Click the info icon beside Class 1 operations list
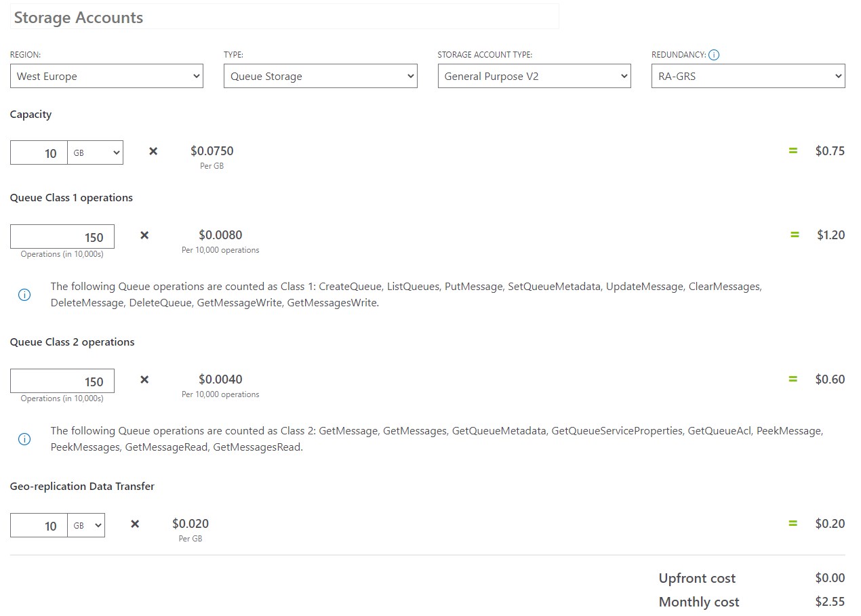This screenshot has height=616, width=861. point(24,295)
